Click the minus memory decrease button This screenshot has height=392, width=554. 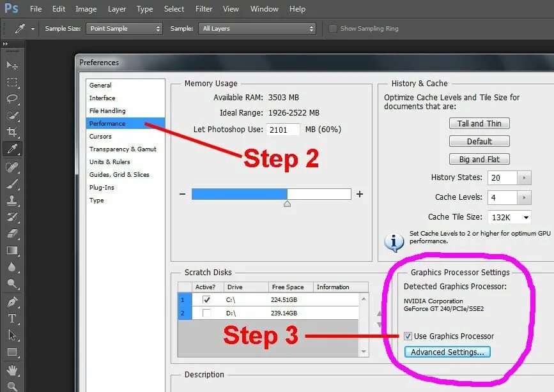pos(182,194)
